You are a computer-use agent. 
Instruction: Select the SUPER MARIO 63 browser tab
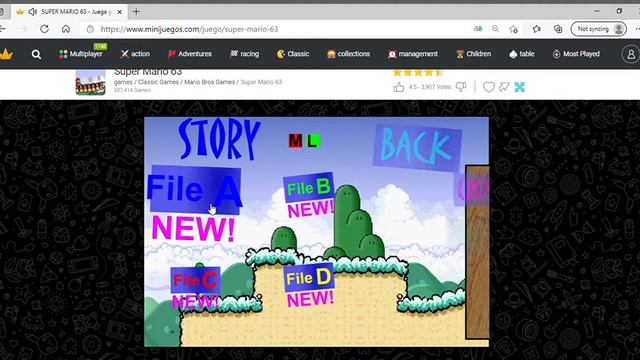coord(69,12)
